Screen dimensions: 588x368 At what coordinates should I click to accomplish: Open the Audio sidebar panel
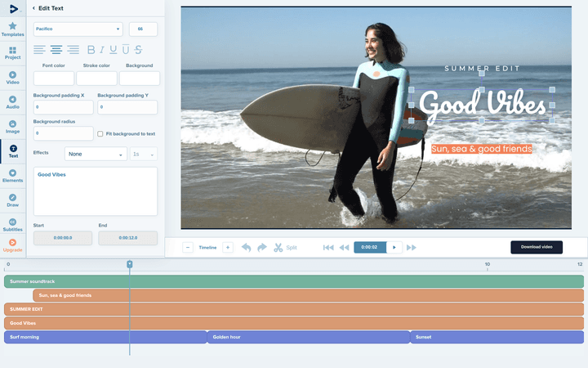tap(13, 102)
